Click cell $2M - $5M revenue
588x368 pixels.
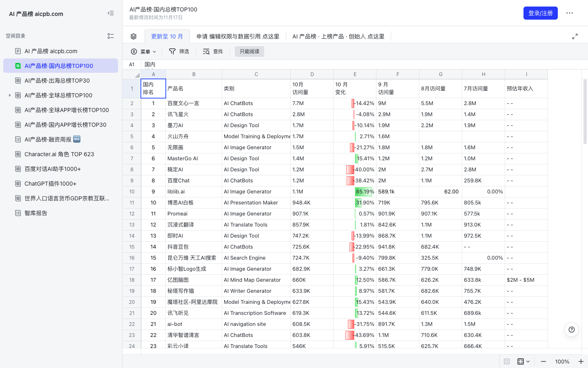coord(526,280)
